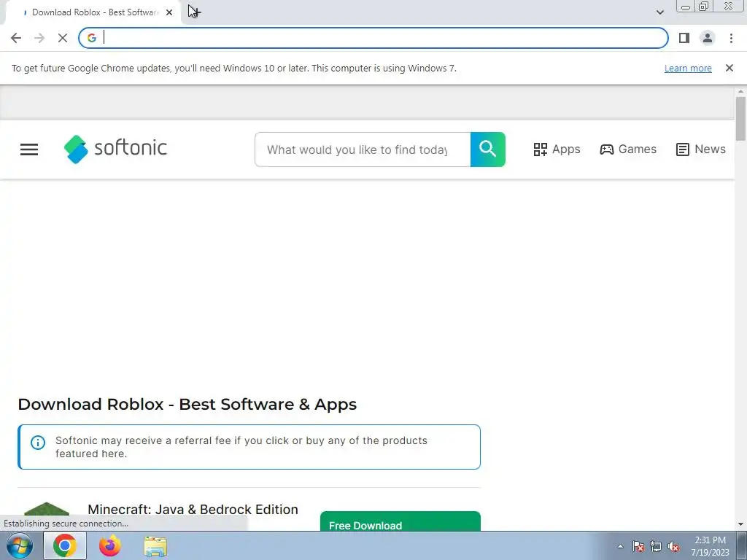This screenshot has height=560, width=747.
Task: Click the Download Roblox page heading
Action: click(x=187, y=404)
